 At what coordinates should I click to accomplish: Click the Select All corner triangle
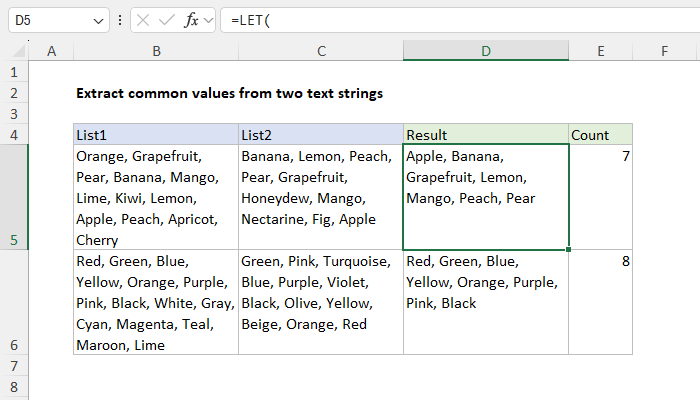[x=16, y=51]
